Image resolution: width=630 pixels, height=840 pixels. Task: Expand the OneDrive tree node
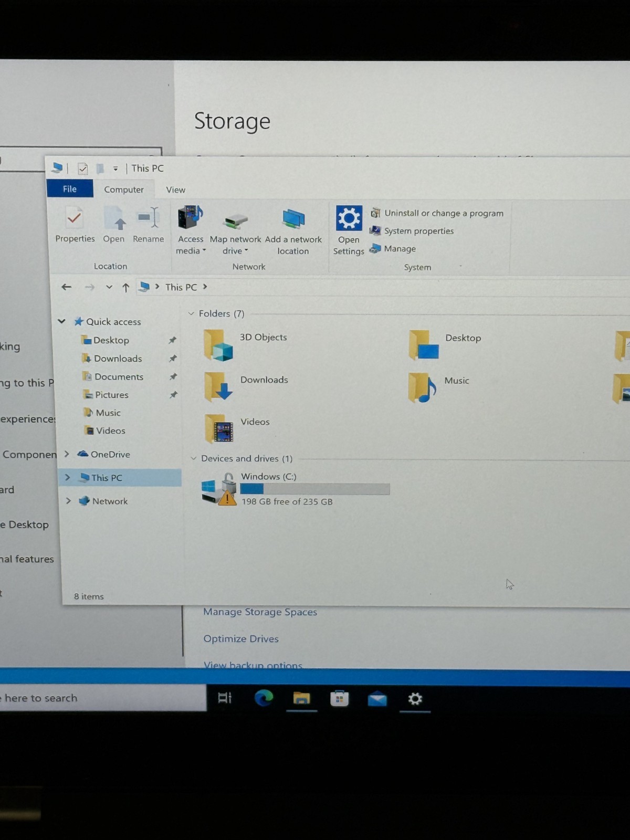click(67, 454)
